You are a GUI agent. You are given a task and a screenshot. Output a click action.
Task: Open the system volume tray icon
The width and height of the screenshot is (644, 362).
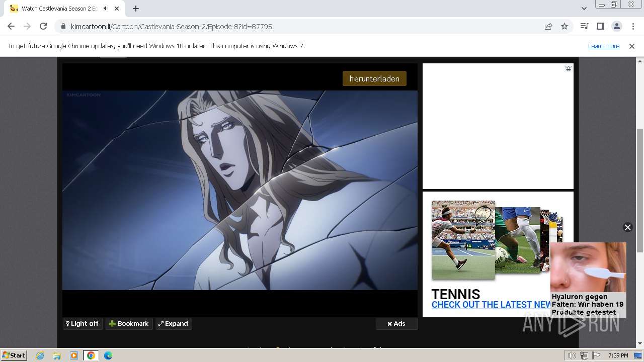(x=572, y=355)
